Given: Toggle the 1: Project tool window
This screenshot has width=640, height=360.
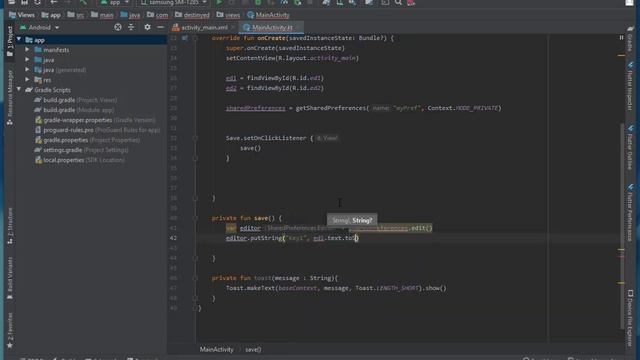Looking at the screenshot, I should click(x=10, y=41).
